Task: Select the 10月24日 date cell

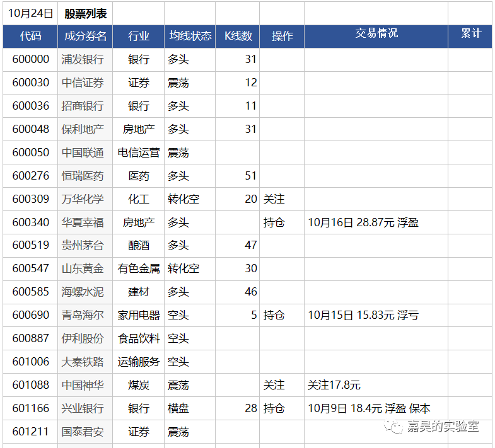Action: pyautogui.click(x=30, y=13)
